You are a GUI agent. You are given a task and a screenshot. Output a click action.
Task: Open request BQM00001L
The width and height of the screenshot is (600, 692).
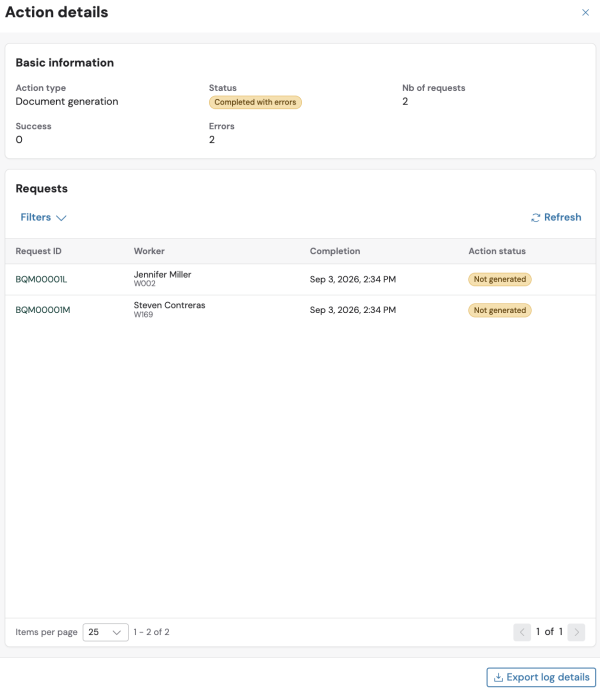pos(41,279)
